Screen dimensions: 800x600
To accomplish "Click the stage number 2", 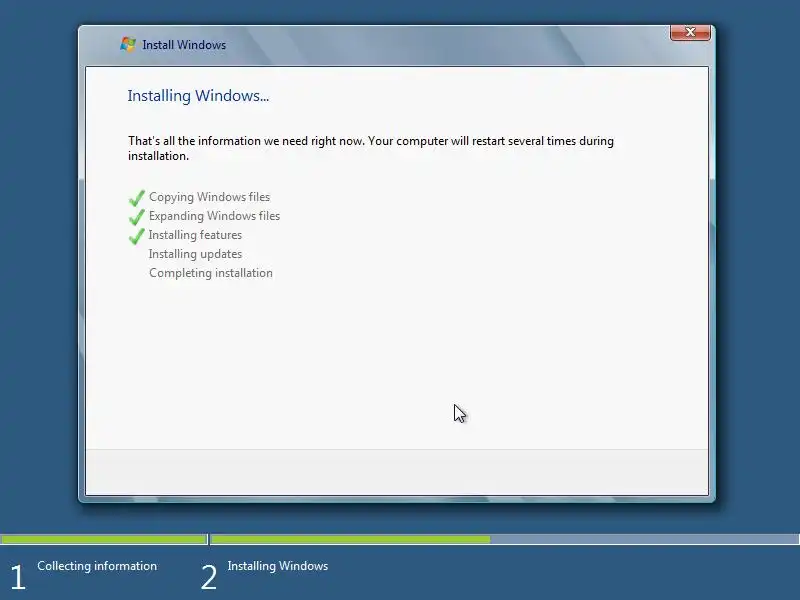I will tap(209, 578).
